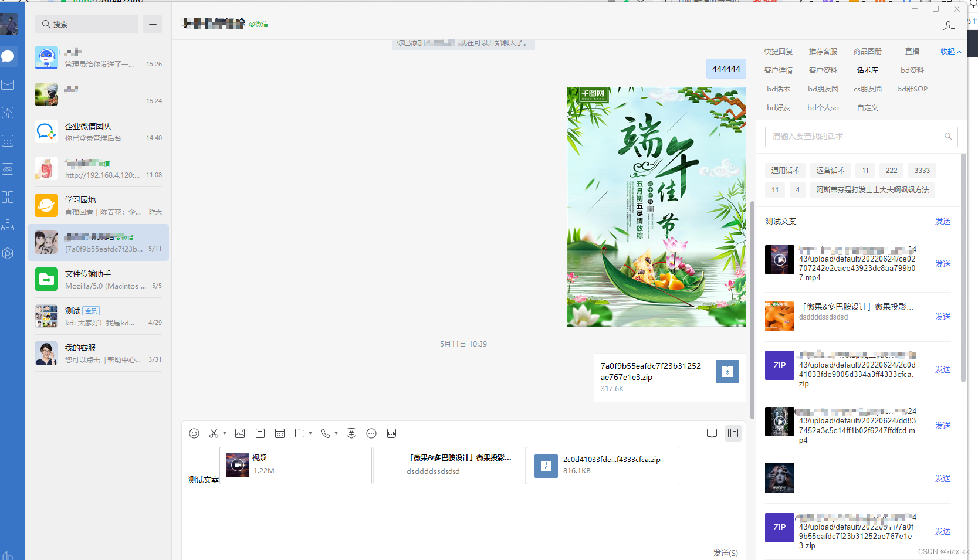Click the script search input field
The image size is (978, 560).
[861, 137]
